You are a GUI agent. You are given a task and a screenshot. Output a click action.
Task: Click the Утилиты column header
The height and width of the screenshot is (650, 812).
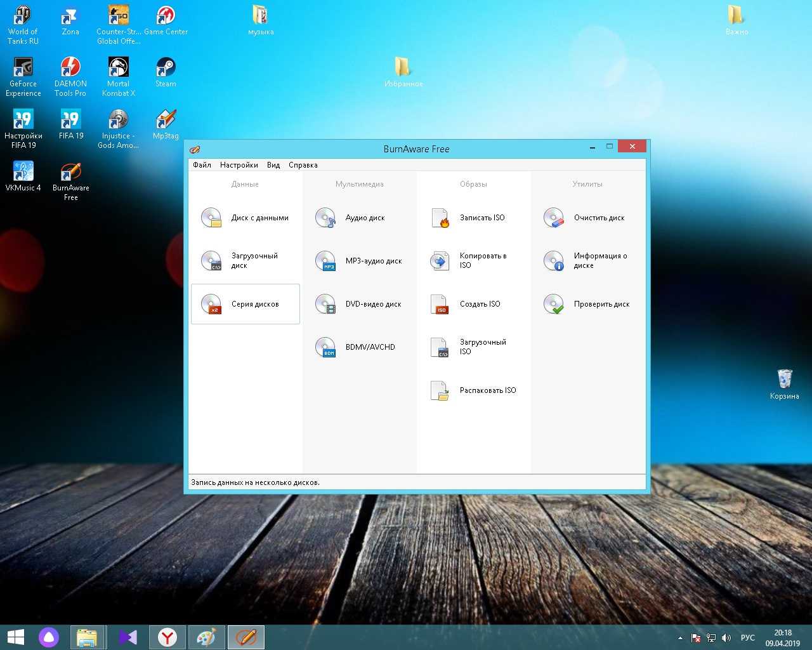tap(587, 184)
